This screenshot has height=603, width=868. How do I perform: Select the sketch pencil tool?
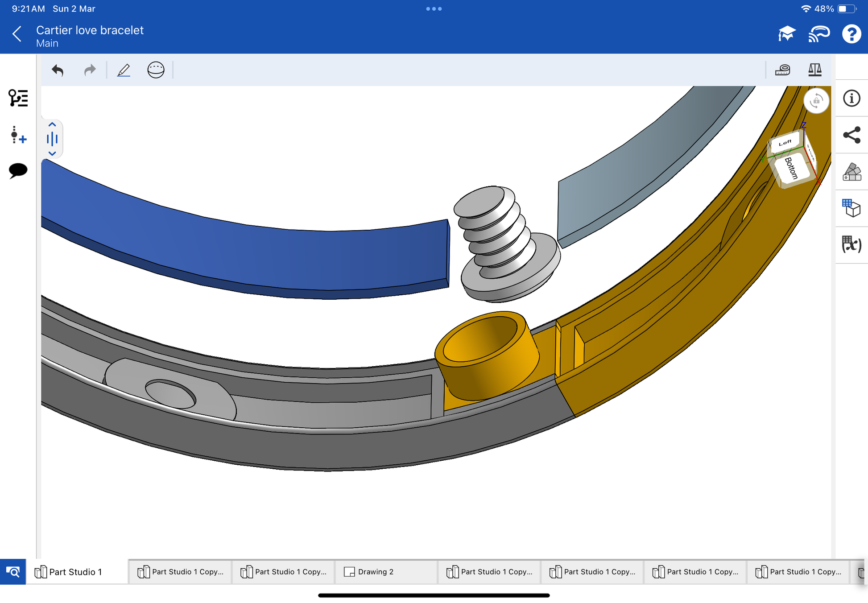pyautogui.click(x=124, y=70)
